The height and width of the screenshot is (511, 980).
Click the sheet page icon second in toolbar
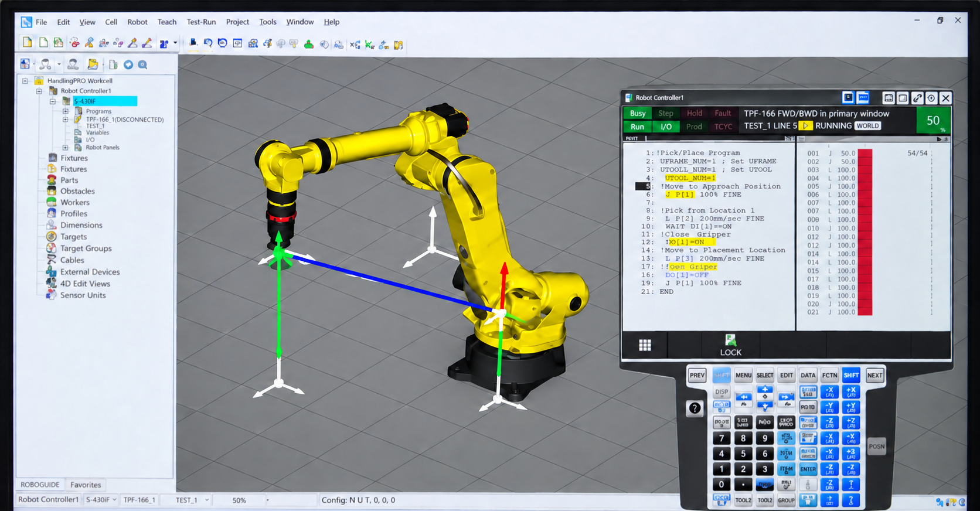pyautogui.click(x=43, y=43)
